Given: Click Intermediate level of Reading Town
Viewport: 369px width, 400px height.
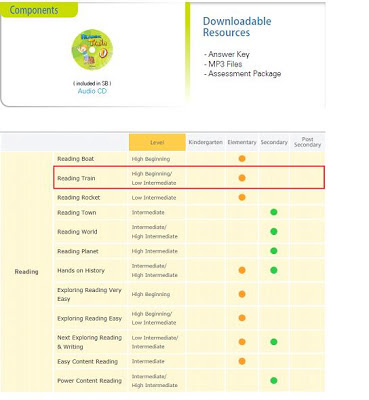Looking at the screenshot, I should pos(148,212).
